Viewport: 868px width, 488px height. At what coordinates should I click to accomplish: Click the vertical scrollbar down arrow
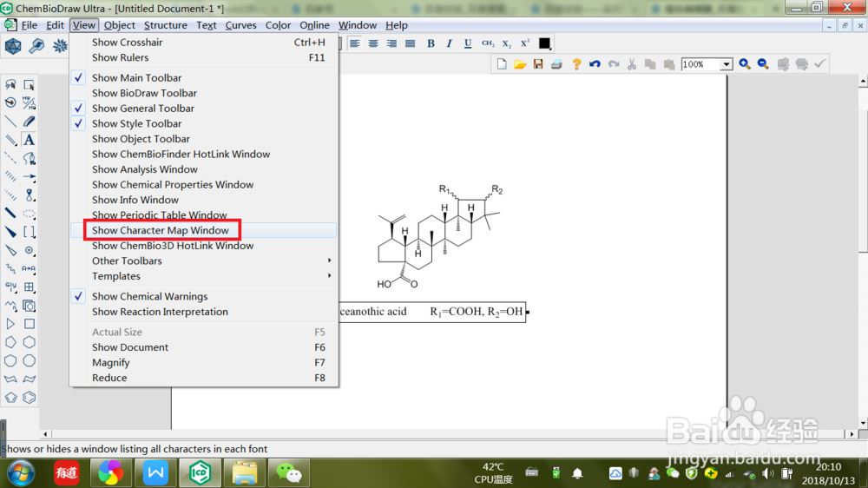pos(863,423)
